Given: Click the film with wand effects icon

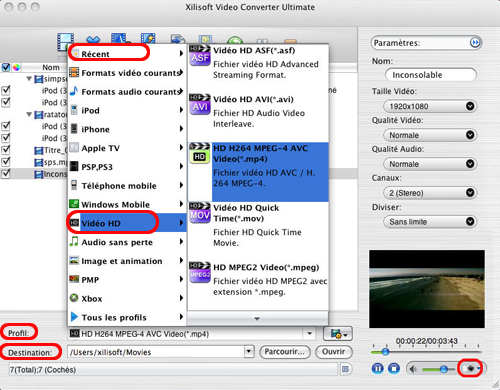Looking at the screenshot, I should 148,38.
